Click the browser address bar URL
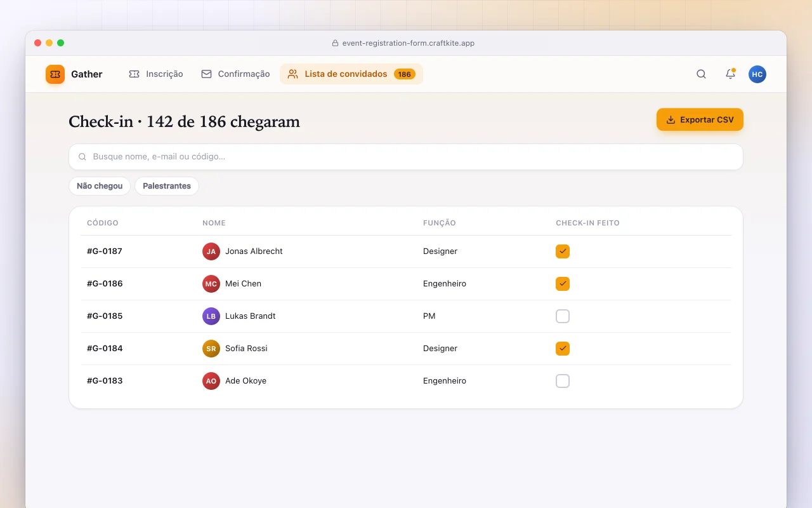The width and height of the screenshot is (812, 508). click(x=408, y=43)
